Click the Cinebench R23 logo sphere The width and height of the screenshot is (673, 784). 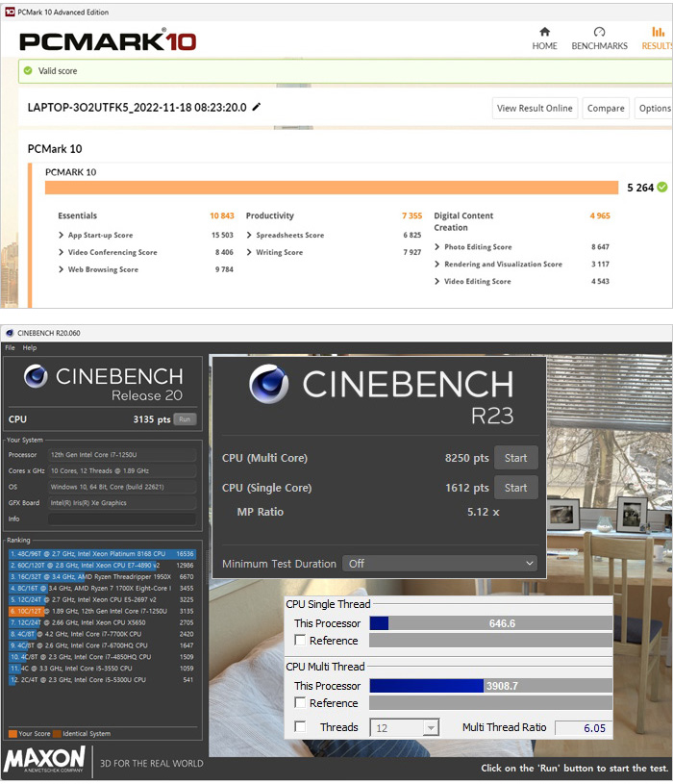pyautogui.click(x=269, y=384)
